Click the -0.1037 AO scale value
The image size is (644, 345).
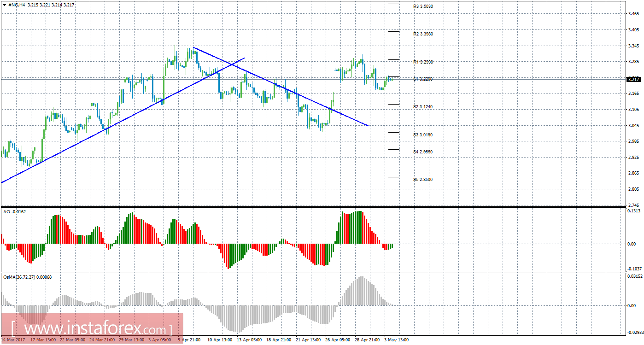coord(633,269)
